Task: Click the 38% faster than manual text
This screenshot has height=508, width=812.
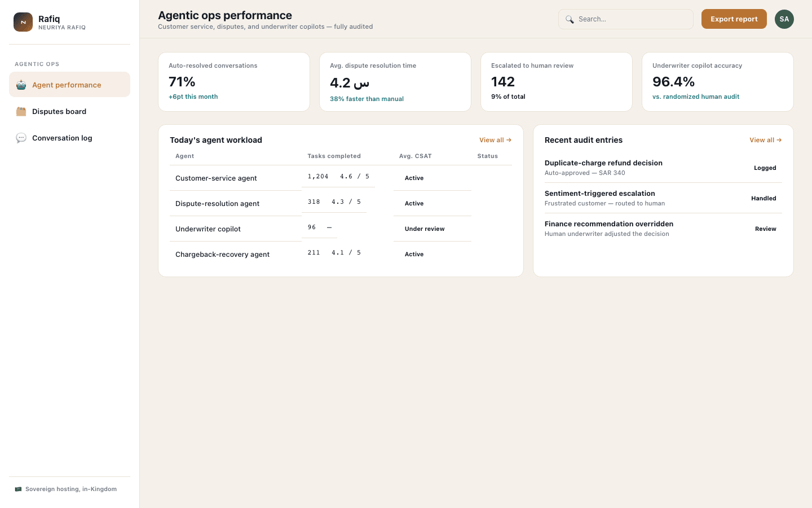Action: 367,99
